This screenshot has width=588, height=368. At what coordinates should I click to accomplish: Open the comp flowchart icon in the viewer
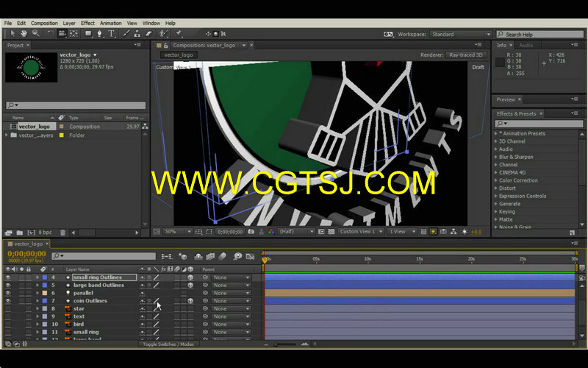(x=453, y=232)
